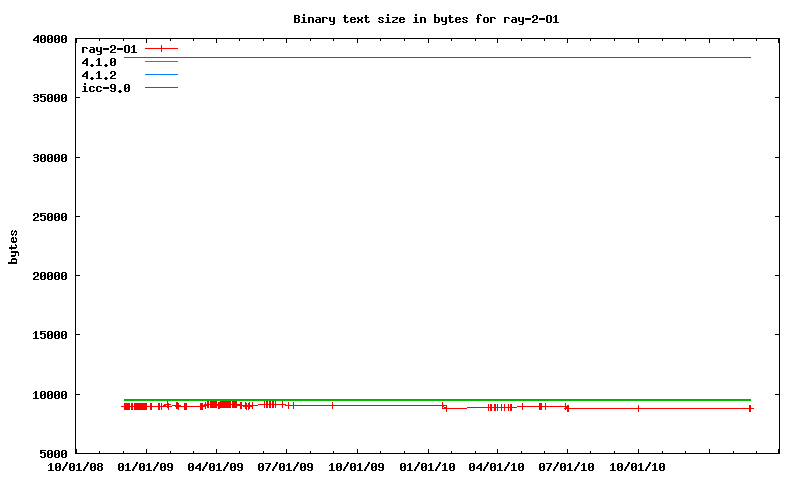Image resolution: width=800 pixels, height=480 pixels.
Task: Click the 10/01/10 x-axis date label
Action: 638,467
